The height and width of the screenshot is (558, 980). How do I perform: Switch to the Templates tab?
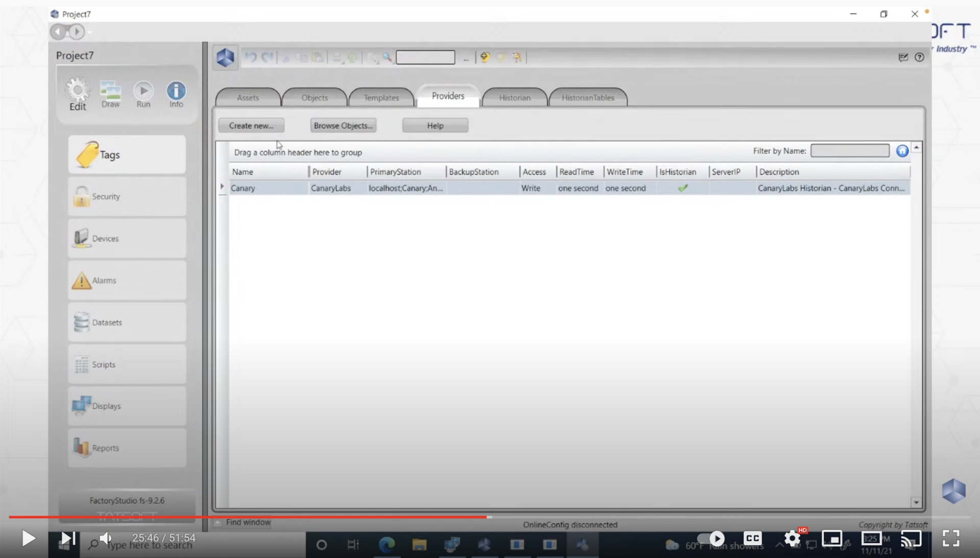(x=381, y=97)
